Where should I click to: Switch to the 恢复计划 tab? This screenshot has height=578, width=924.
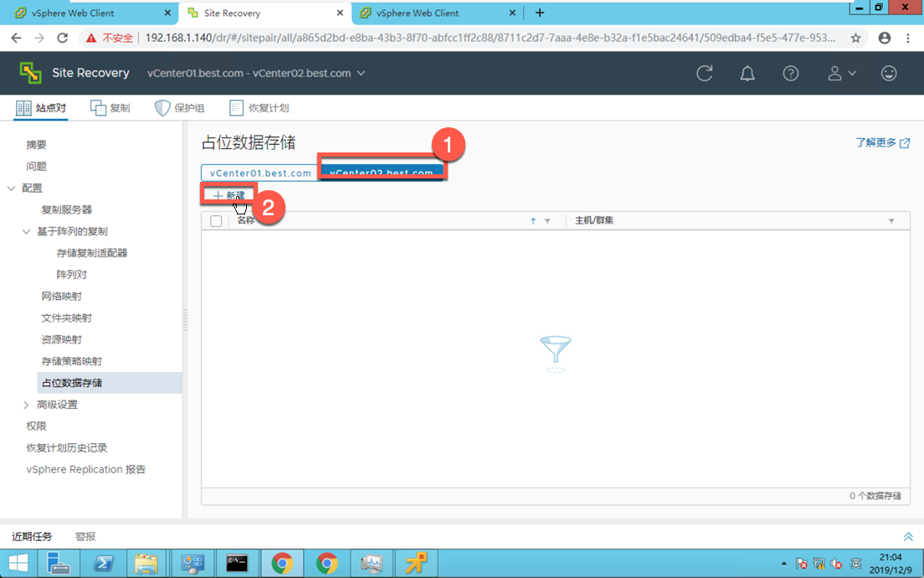[259, 108]
